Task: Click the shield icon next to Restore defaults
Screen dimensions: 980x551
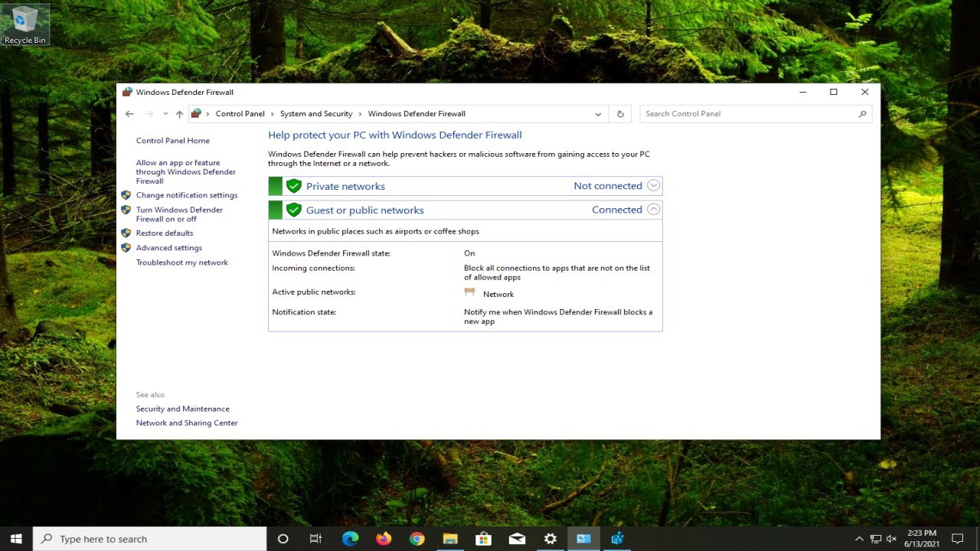Action: click(126, 233)
